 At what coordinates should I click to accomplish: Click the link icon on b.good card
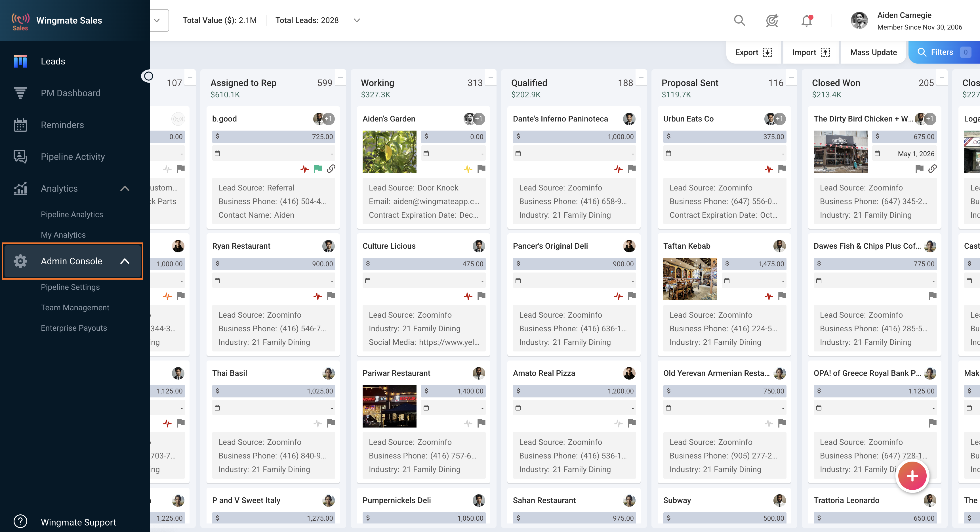coord(331,169)
